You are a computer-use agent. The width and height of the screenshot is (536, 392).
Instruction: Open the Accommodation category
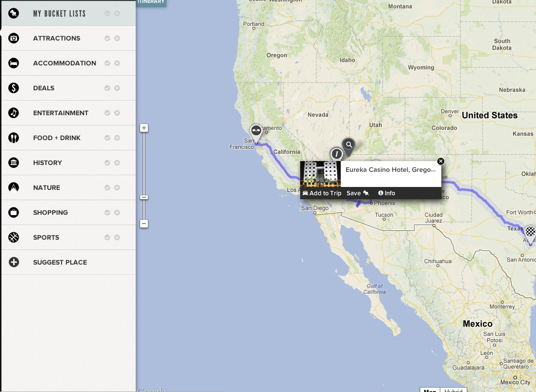point(69,63)
